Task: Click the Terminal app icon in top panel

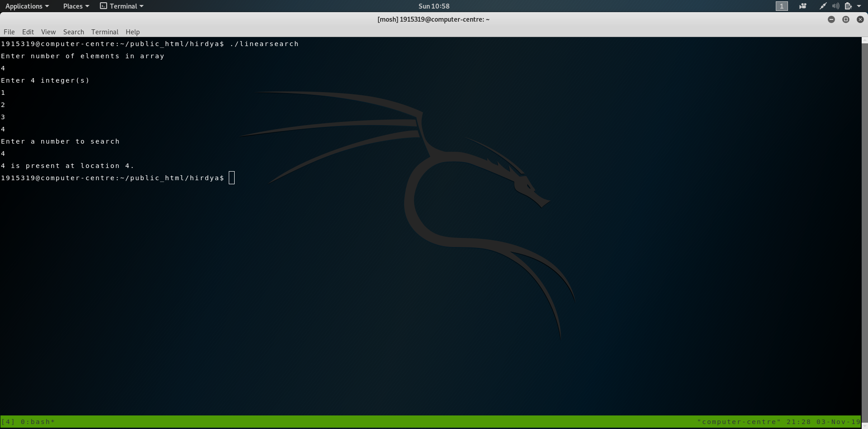Action: [104, 6]
